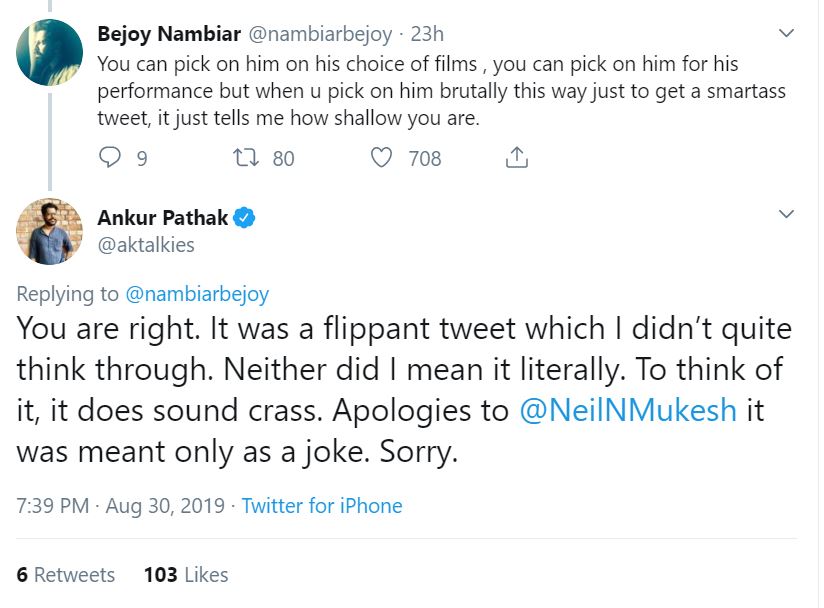Expand options chevron on Bejoy's tweet
Screen dimensions: 824x608
786,33
